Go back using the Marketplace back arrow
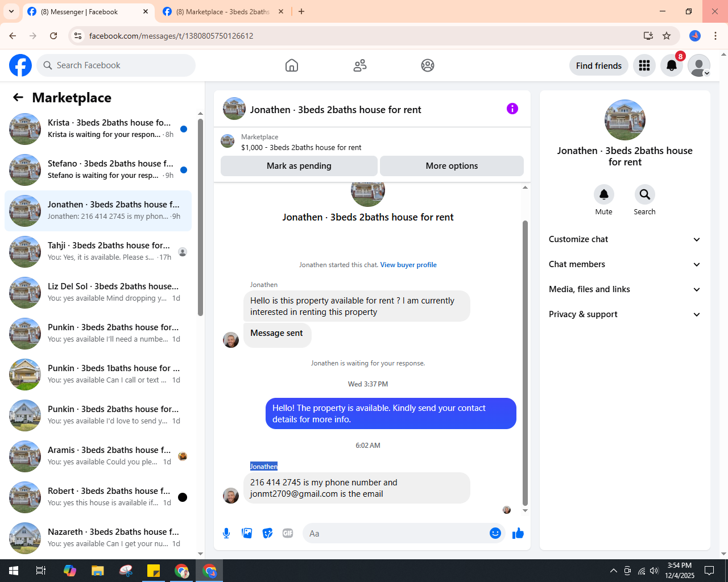 tap(18, 97)
